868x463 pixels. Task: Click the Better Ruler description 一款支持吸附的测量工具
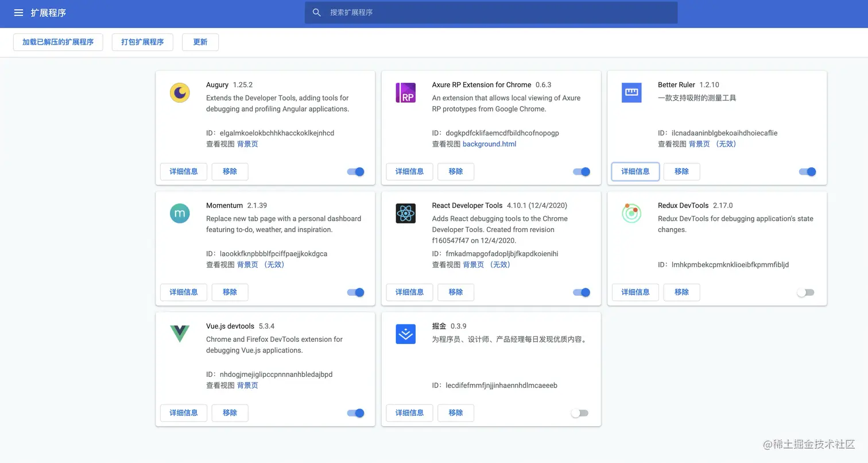697,98
